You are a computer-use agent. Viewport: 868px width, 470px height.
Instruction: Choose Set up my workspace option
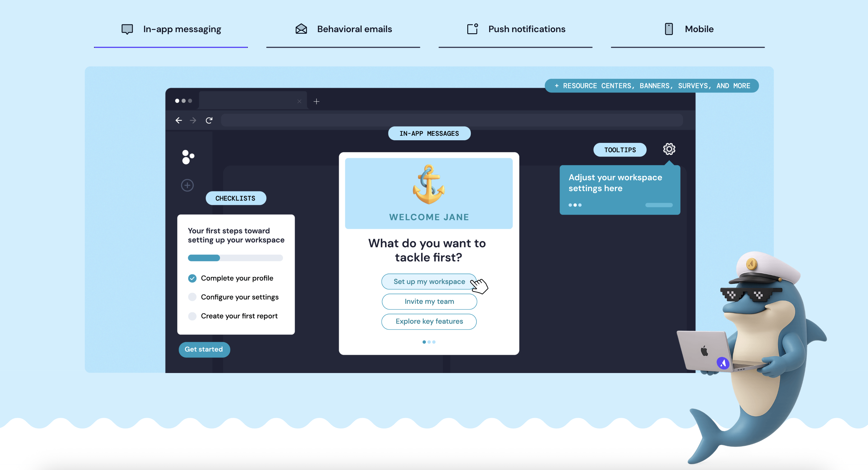(x=429, y=281)
